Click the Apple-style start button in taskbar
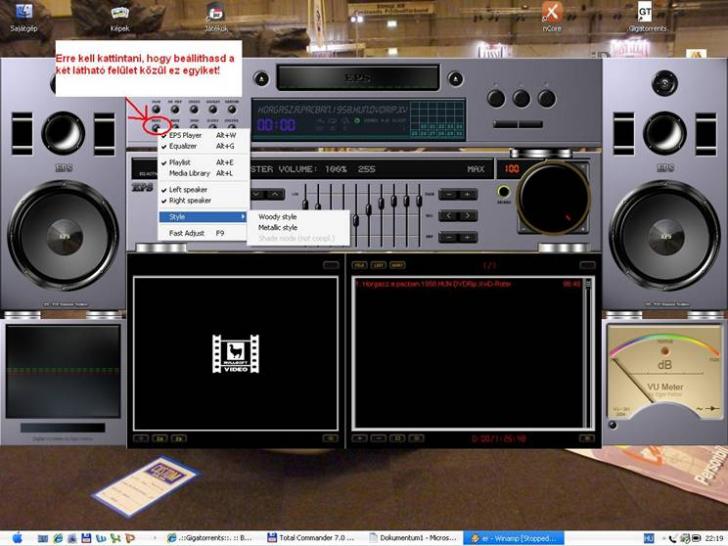This screenshot has height=546, width=728. [x=16, y=538]
